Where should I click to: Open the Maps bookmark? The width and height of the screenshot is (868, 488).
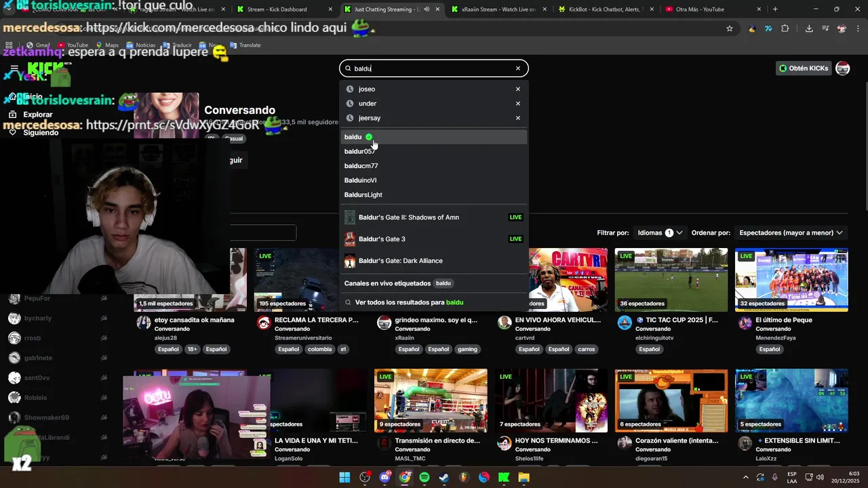coord(106,45)
